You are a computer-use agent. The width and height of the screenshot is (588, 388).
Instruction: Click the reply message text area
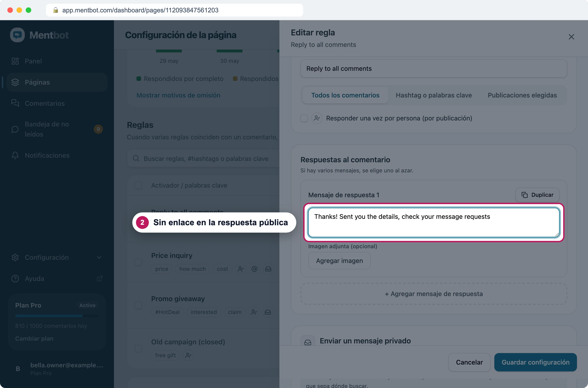tap(434, 223)
